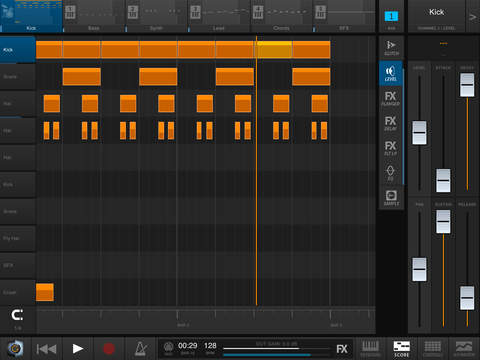Select the EQ icon in sidebar
Viewport: 480px width, 360px height.
click(391, 173)
